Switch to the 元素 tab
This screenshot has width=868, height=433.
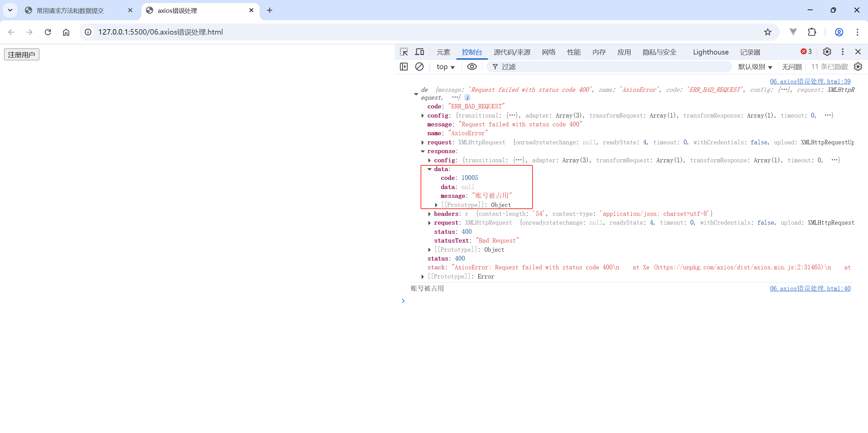point(443,52)
